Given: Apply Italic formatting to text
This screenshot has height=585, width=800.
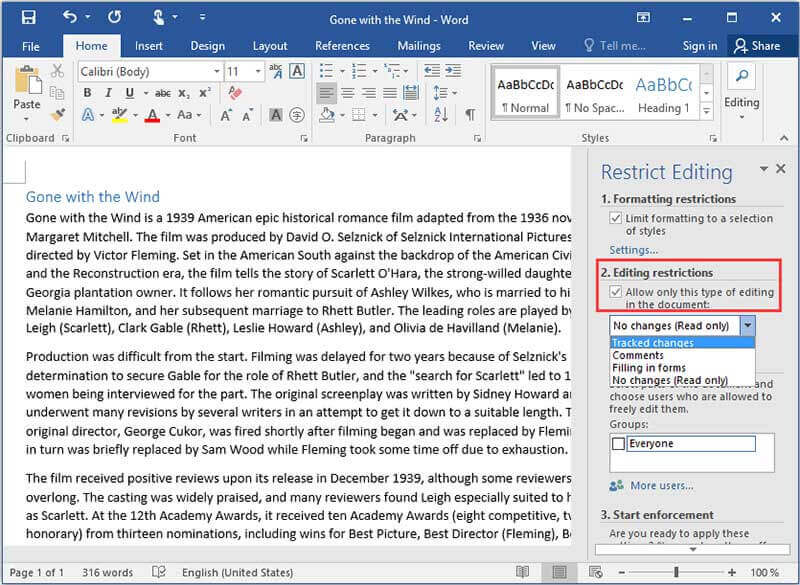Looking at the screenshot, I should pos(108,93).
